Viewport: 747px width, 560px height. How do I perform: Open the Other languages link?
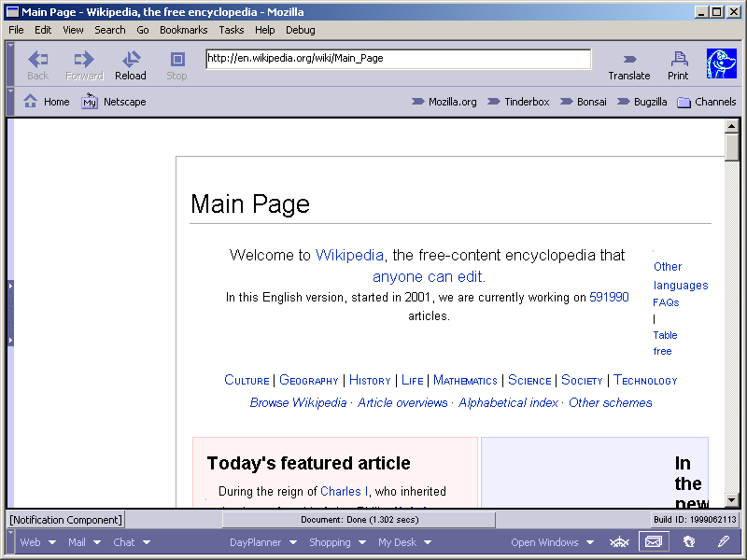coord(681,275)
